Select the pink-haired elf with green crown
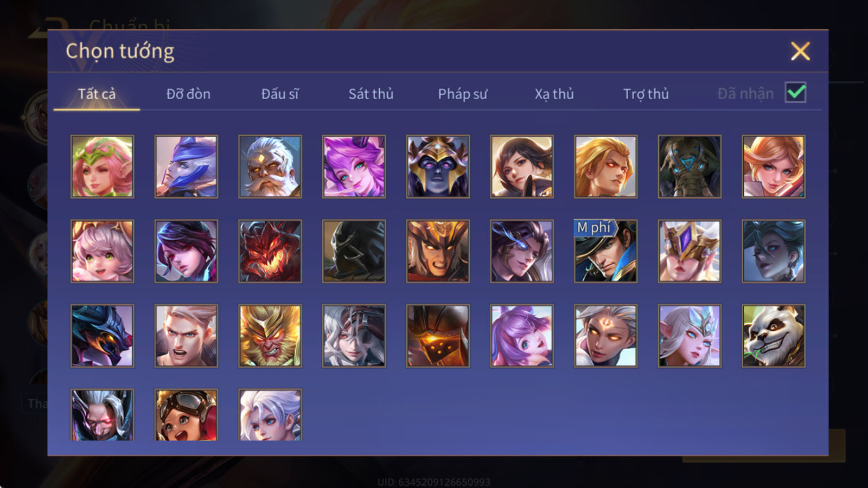 coord(102,166)
